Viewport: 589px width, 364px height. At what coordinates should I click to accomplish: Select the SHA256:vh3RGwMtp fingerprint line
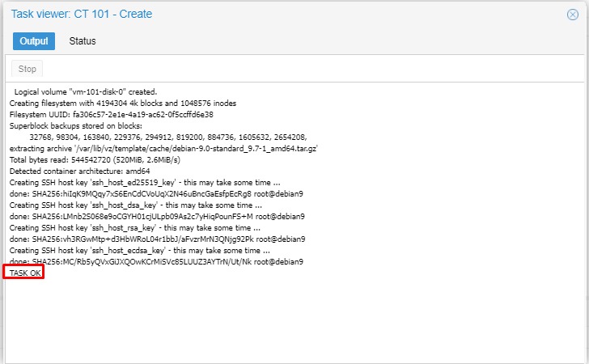(158, 239)
